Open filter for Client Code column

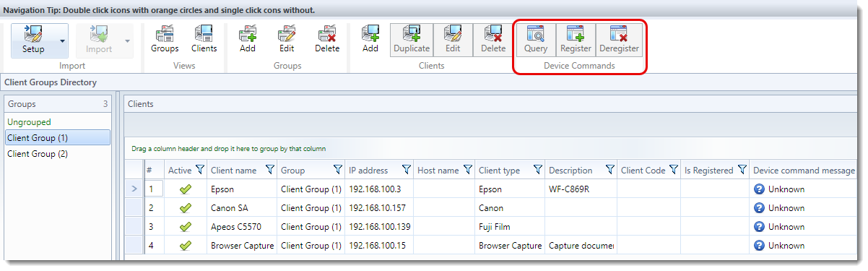pyautogui.click(x=673, y=170)
